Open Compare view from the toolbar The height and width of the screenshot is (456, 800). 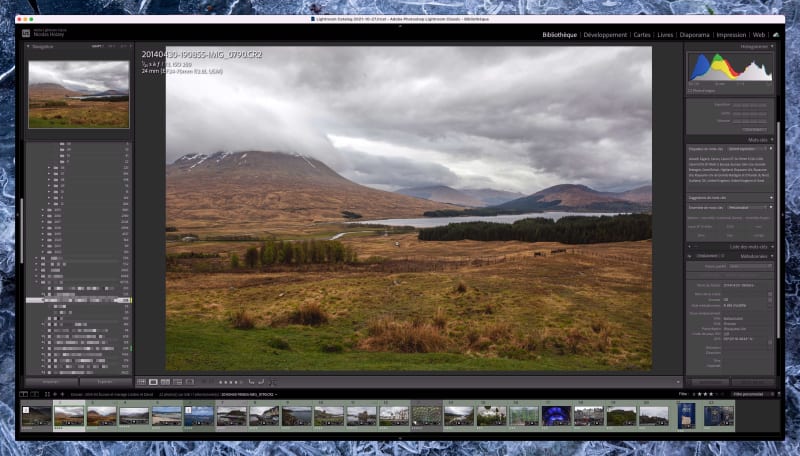[165, 382]
